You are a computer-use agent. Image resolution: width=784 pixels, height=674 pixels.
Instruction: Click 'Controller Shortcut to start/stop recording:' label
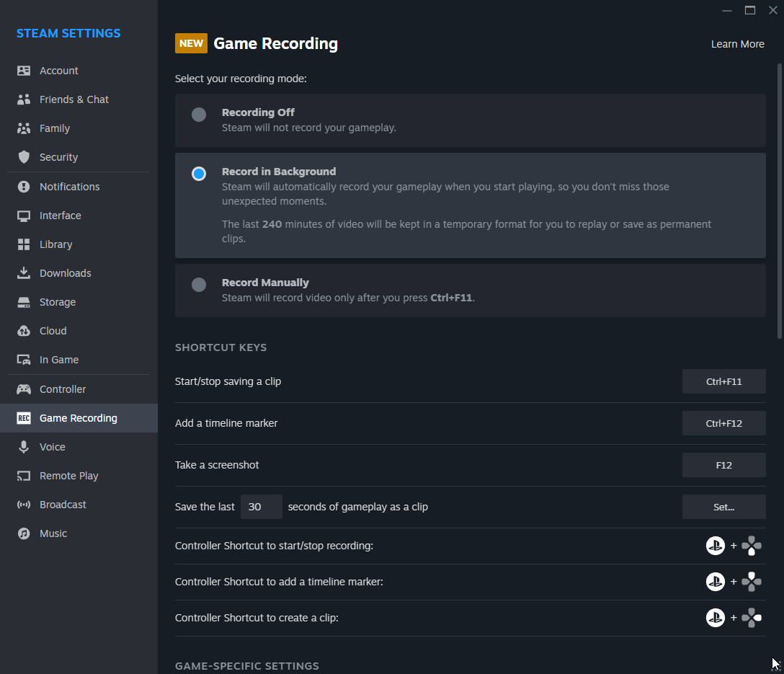tap(274, 546)
